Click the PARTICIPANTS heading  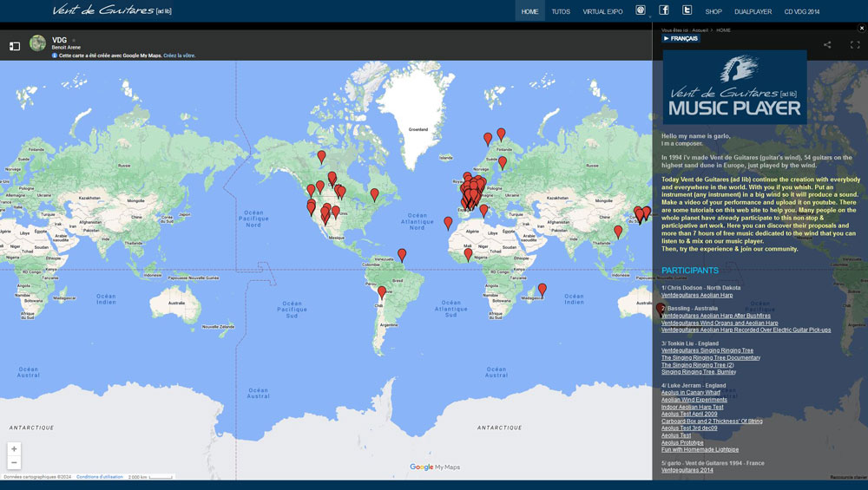click(690, 271)
